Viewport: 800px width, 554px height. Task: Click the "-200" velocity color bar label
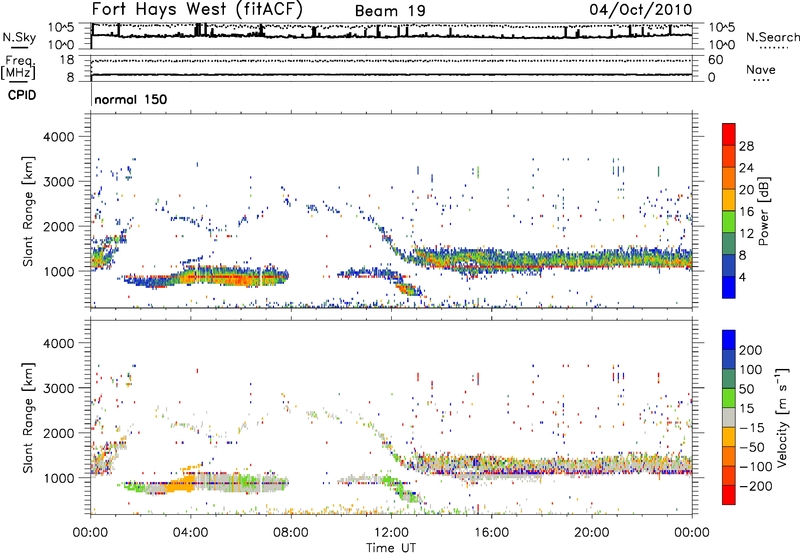(754, 486)
